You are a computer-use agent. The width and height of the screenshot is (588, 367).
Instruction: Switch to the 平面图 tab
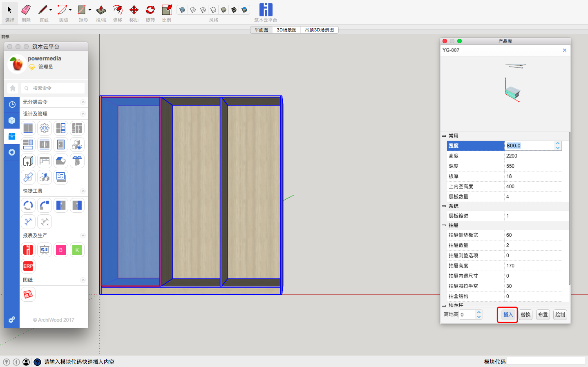[x=261, y=30]
